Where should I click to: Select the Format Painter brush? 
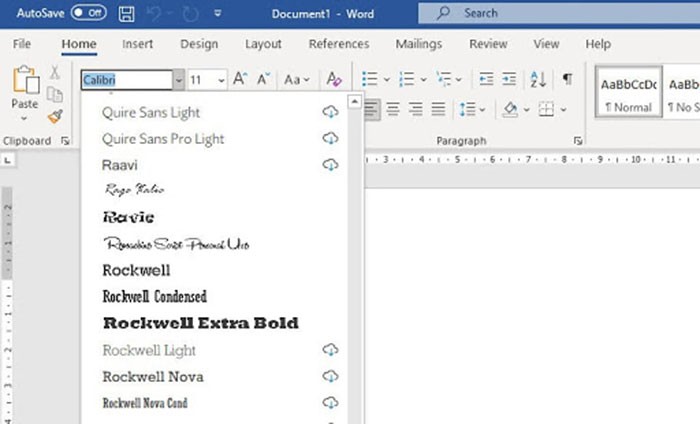click(x=55, y=117)
